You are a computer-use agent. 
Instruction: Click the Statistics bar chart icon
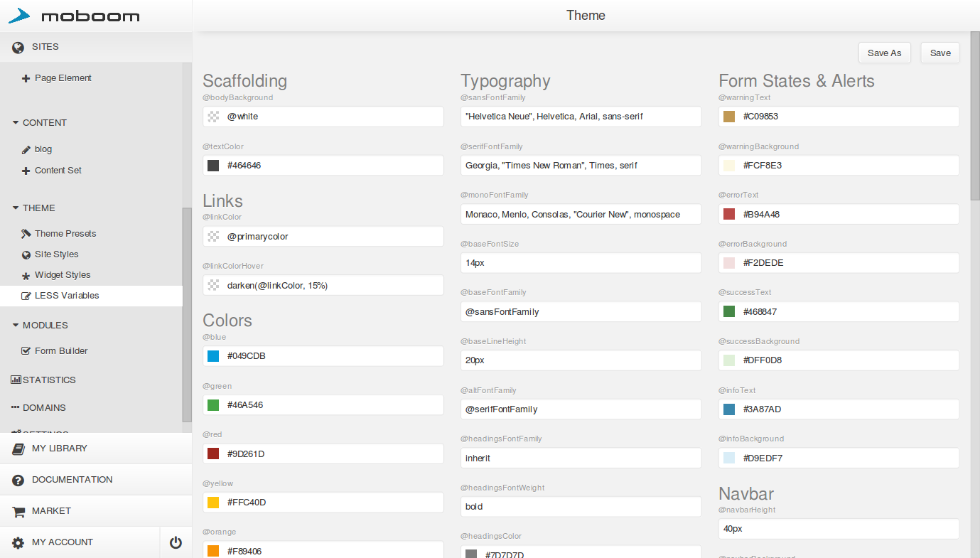coord(16,380)
